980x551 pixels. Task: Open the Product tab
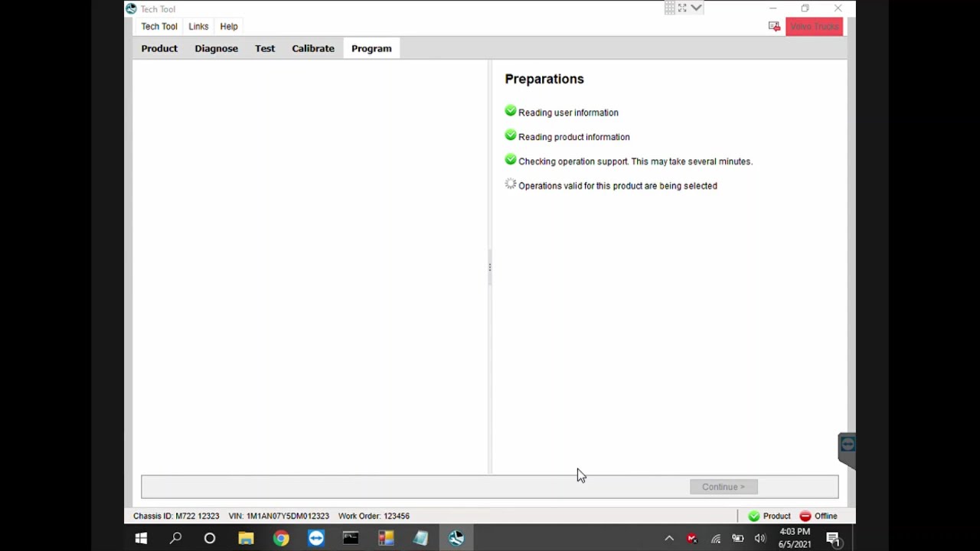coord(159,48)
